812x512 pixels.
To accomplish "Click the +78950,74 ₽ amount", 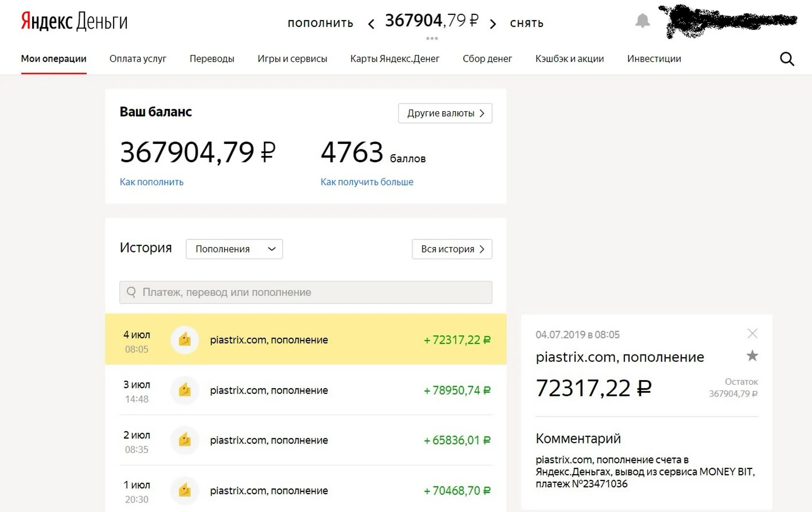I will [x=457, y=390].
